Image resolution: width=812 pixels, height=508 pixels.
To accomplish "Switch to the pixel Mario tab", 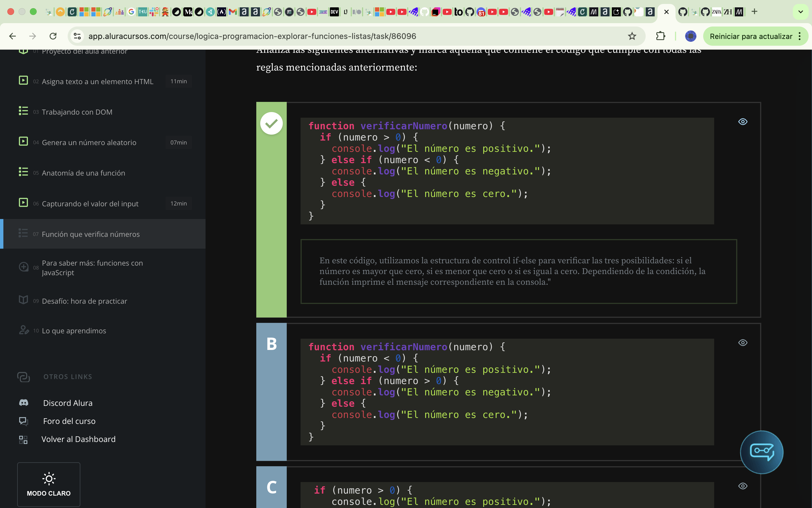I will (165, 12).
